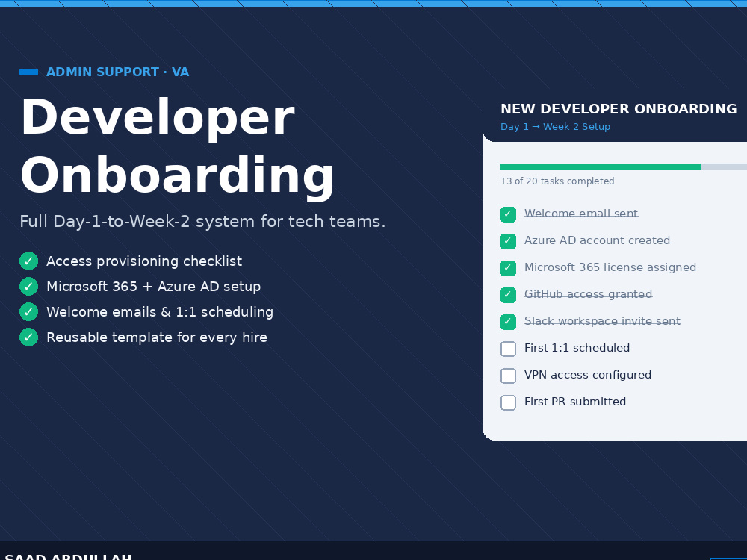
Task: Click the 'Access provisioning checklist' text
Action: 144,261
